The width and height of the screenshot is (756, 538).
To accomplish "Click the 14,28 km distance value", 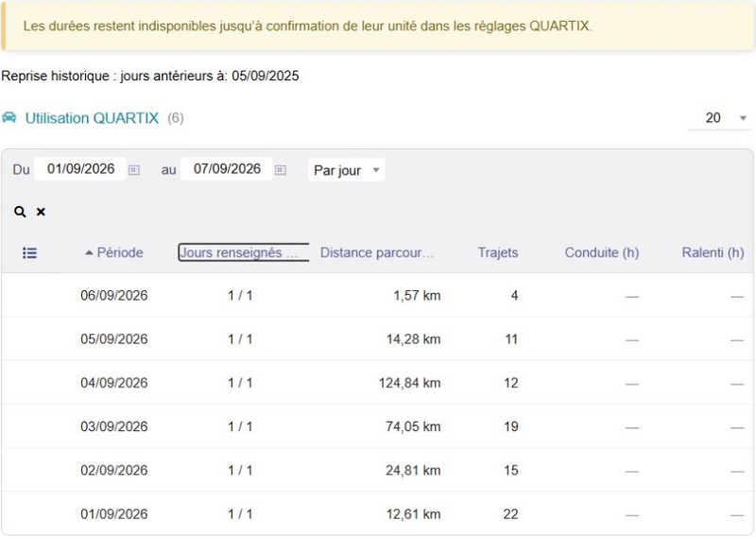I will (x=413, y=339).
